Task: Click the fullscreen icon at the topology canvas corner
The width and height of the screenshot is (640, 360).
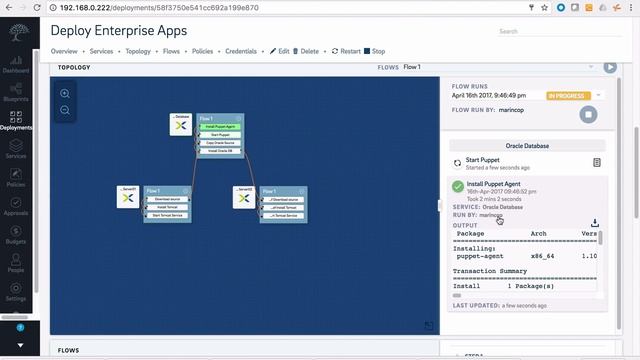Action: pyautogui.click(x=429, y=325)
